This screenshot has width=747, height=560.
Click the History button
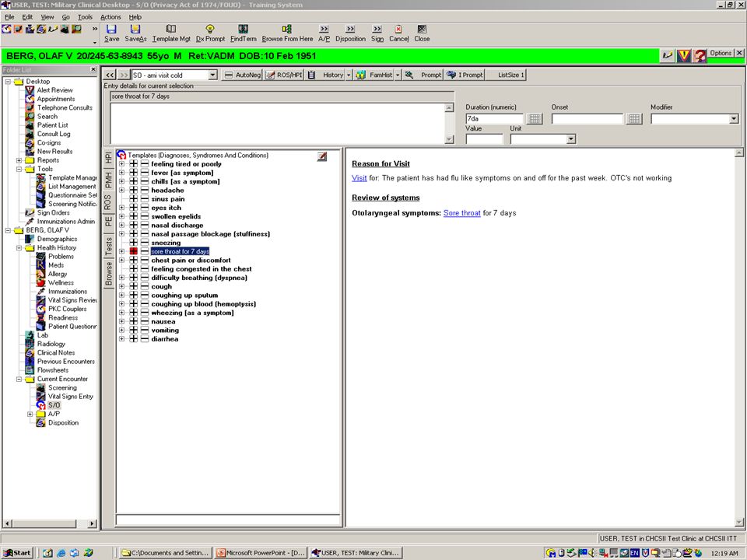(x=326, y=75)
